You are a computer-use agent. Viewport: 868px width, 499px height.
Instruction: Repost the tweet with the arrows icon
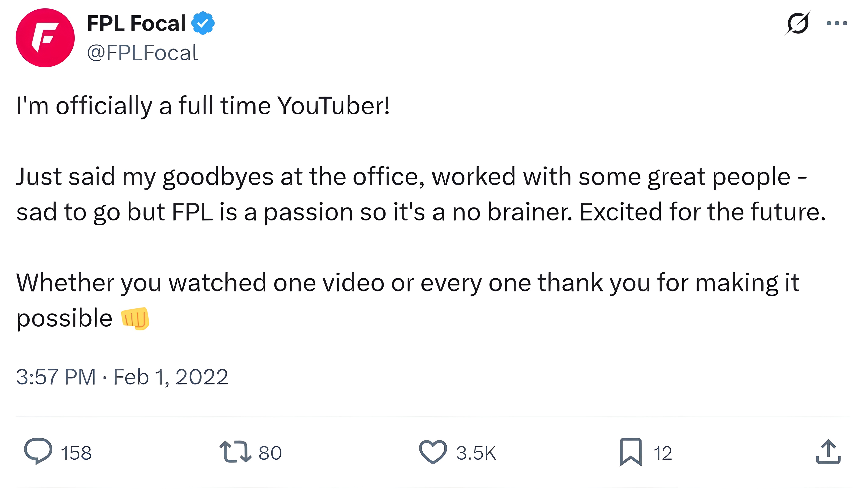tap(235, 452)
